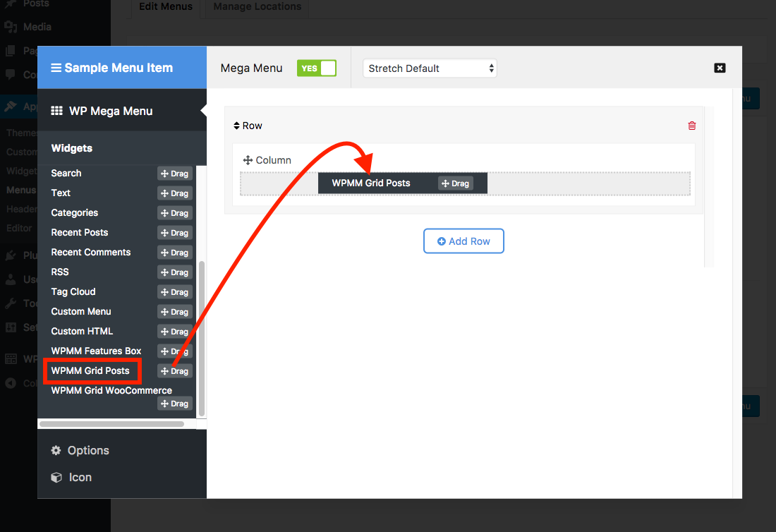
Task: Select the Categories widget label
Action: point(75,213)
